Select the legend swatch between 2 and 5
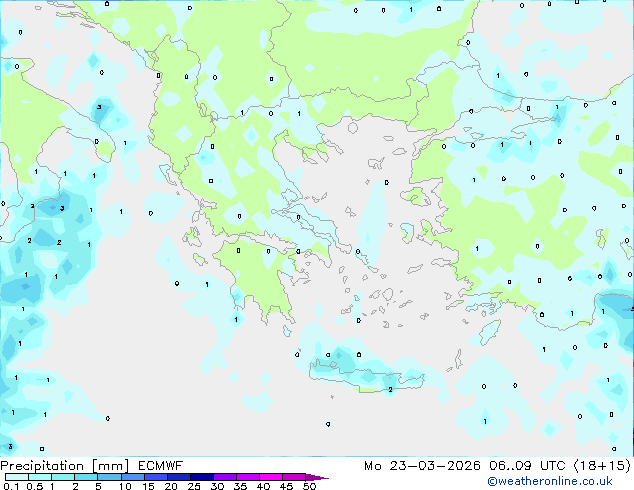The height and width of the screenshot is (490, 634). pyautogui.click(x=87, y=477)
